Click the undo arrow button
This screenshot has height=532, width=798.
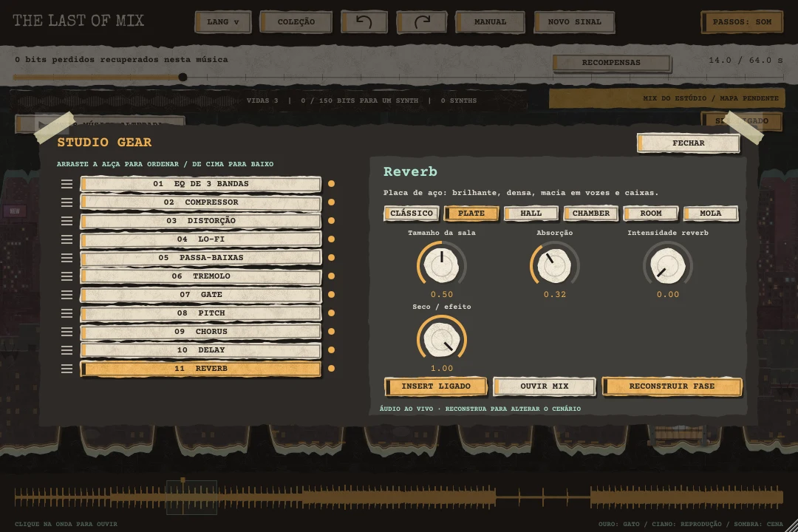coord(364,22)
